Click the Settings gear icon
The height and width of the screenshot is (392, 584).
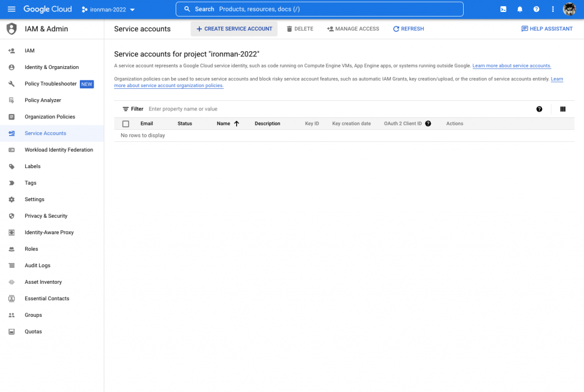point(11,199)
